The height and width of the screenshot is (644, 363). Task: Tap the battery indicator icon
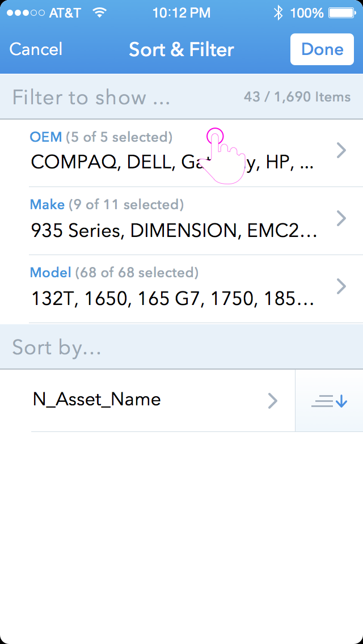pyautogui.click(x=340, y=11)
